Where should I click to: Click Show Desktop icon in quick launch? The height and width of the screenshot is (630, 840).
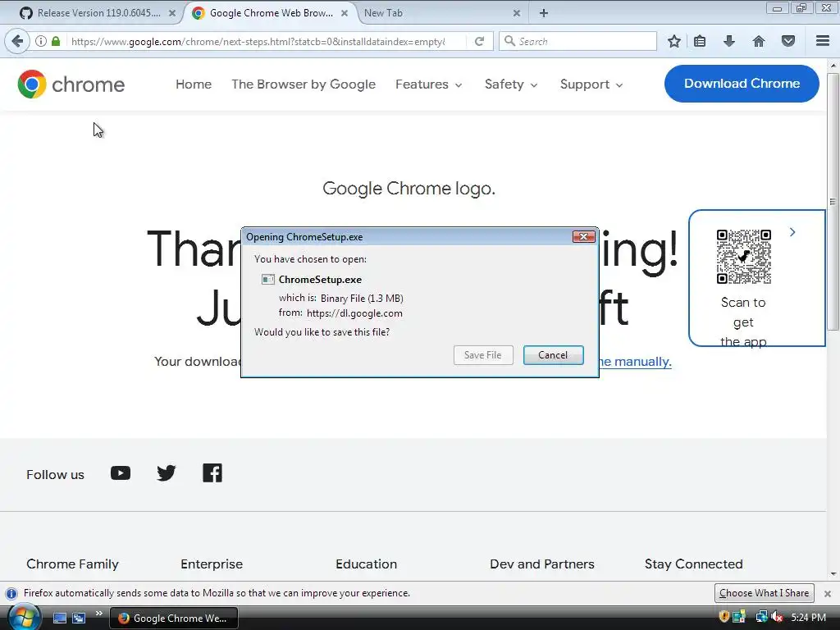pos(59,619)
